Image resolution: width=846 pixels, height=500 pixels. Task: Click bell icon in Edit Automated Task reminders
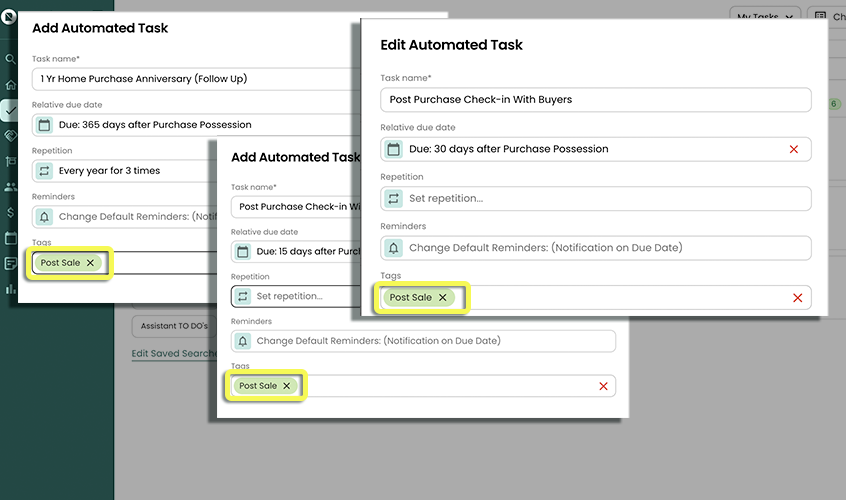[394, 247]
